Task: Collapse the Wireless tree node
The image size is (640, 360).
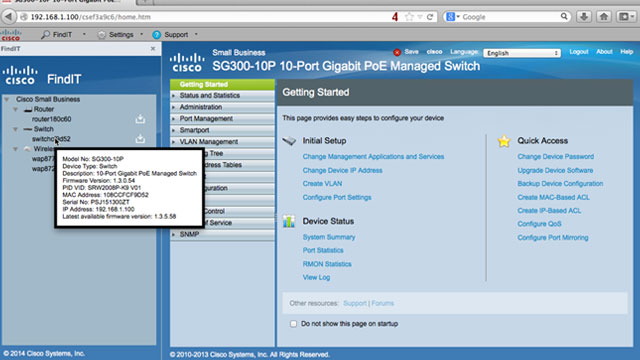Action: click(x=16, y=149)
